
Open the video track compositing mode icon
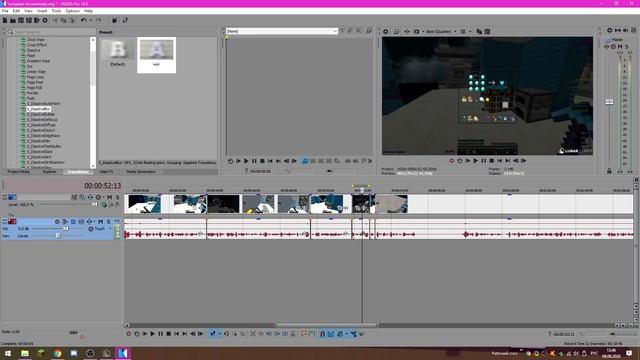click(x=104, y=204)
